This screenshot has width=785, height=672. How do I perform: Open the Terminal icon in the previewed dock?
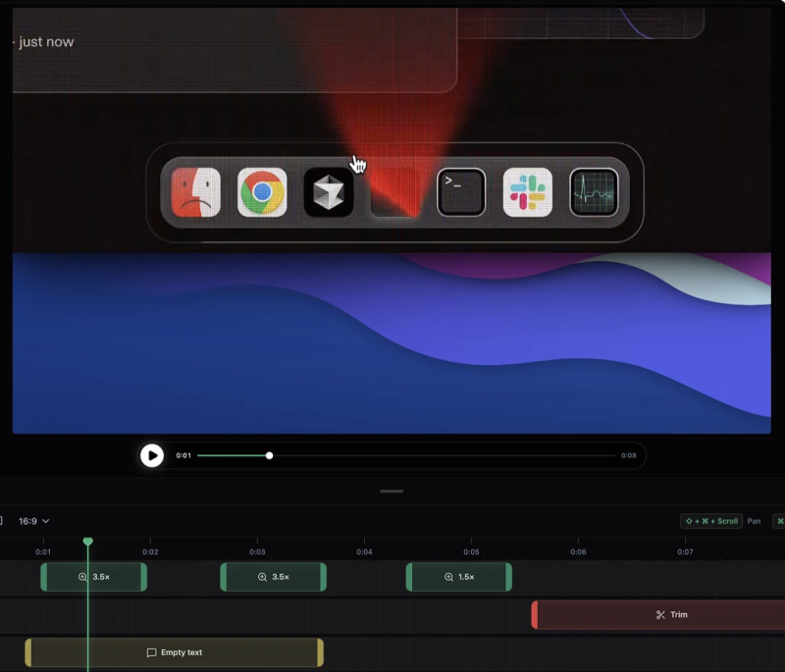pyautogui.click(x=461, y=192)
